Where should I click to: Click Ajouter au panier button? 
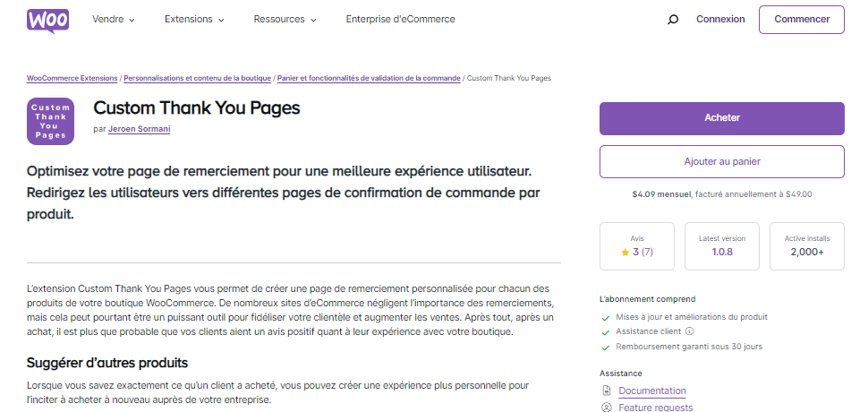coord(722,162)
